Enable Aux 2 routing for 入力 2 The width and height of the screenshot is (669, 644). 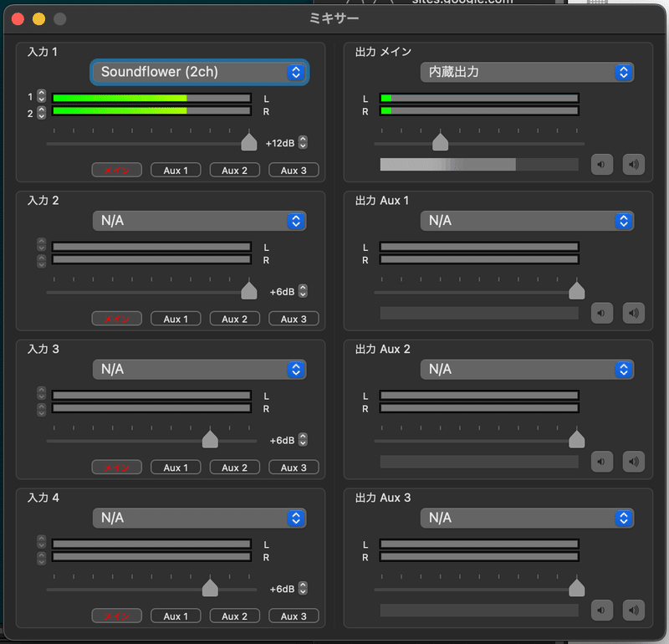click(235, 319)
